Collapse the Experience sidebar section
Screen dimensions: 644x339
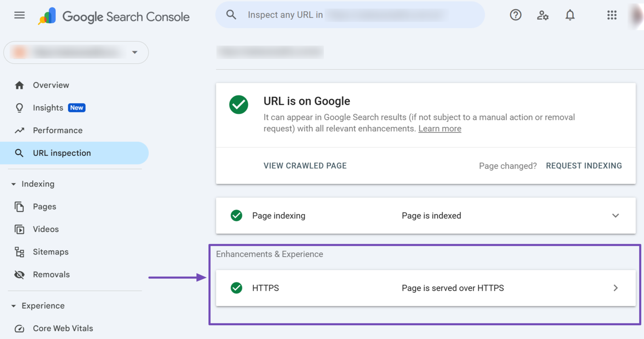(13, 306)
